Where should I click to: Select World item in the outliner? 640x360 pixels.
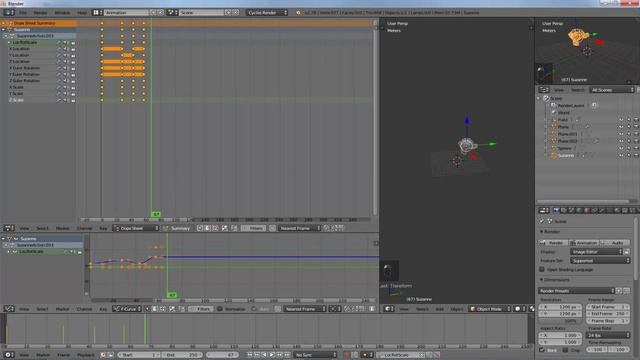coord(563,113)
